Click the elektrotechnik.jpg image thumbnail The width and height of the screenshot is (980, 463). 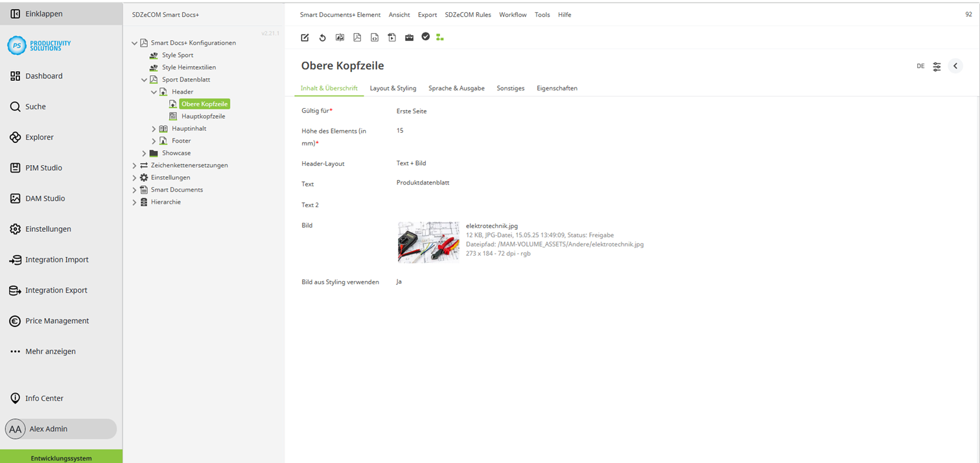point(428,242)
